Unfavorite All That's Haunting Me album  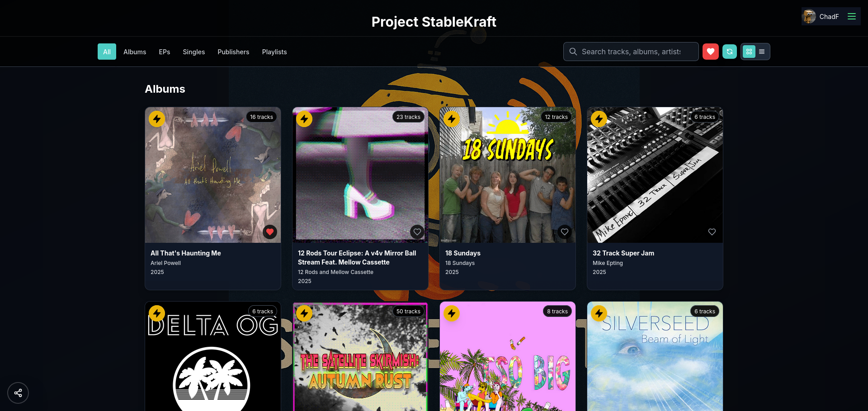point(270,232)
